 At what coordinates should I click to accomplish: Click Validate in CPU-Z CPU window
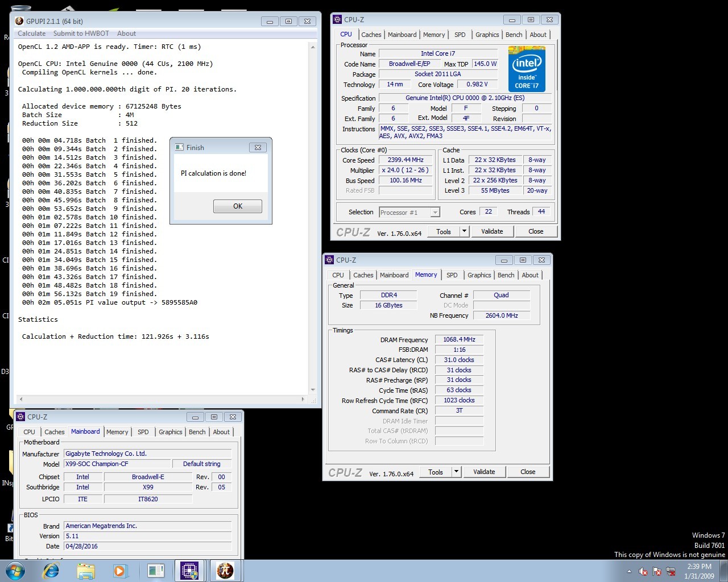(x=492, y=231)
